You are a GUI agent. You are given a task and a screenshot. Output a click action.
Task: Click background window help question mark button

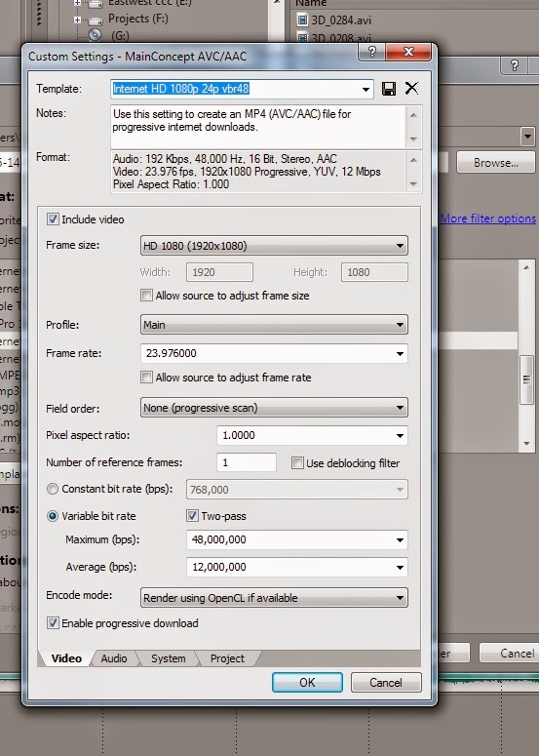(514, 65)
